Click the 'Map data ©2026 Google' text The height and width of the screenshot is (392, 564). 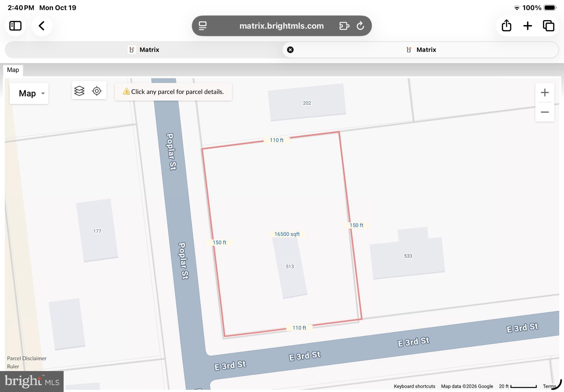(467, 386)
